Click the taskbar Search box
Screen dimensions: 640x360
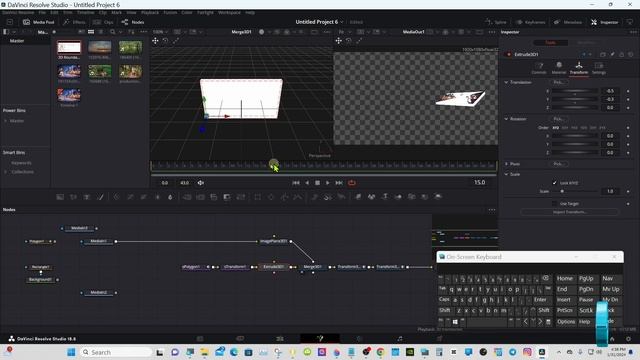click(x=116, y=352)
